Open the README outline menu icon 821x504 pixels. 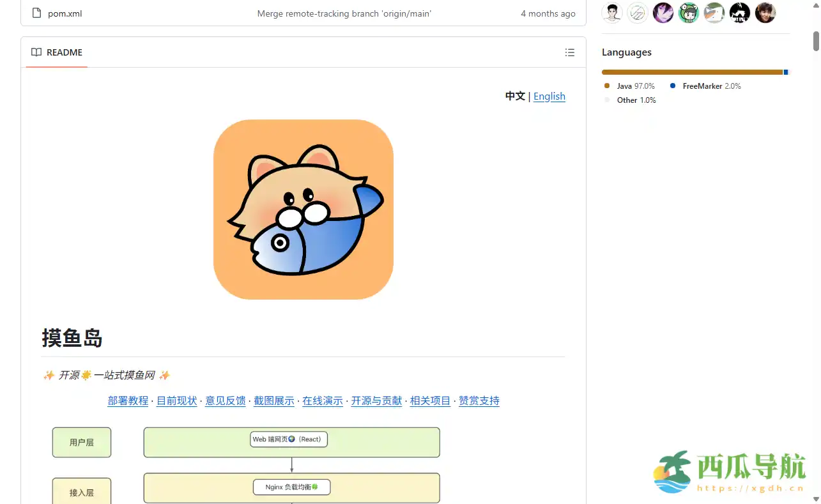570,52
